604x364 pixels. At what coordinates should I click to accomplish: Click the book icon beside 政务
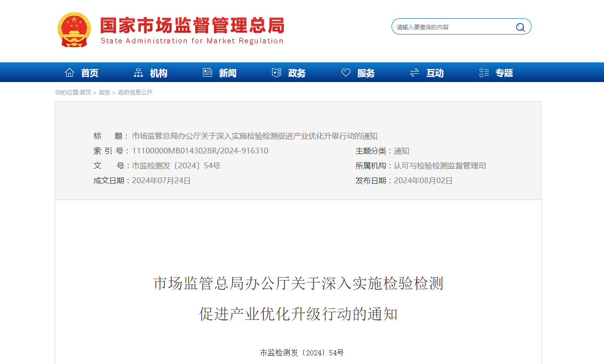click(276, 72)
